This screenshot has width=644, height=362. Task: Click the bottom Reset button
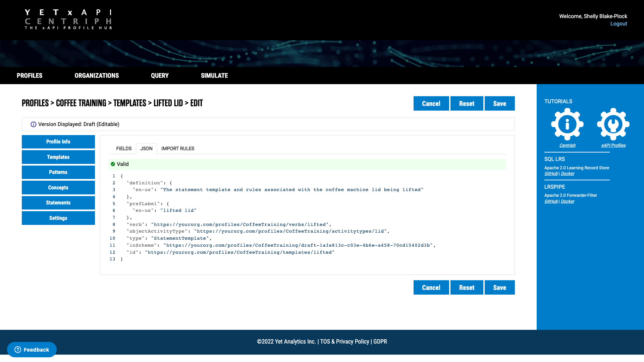pos(467,288)
